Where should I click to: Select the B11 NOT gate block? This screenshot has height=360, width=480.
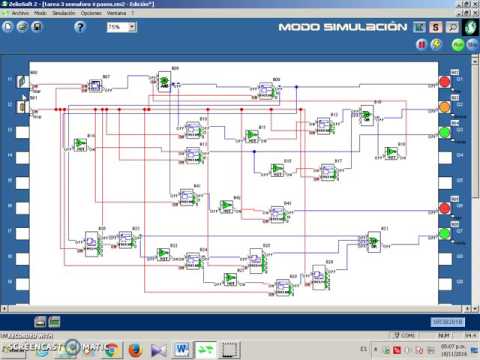coord(252,136)
